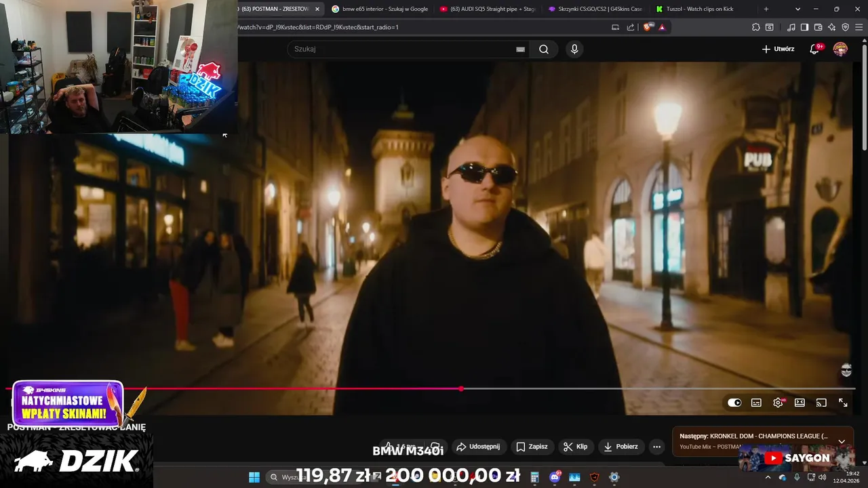Create a clip with Klip button
The width and height of the screenshot is (868, 488).
point(576,447)
